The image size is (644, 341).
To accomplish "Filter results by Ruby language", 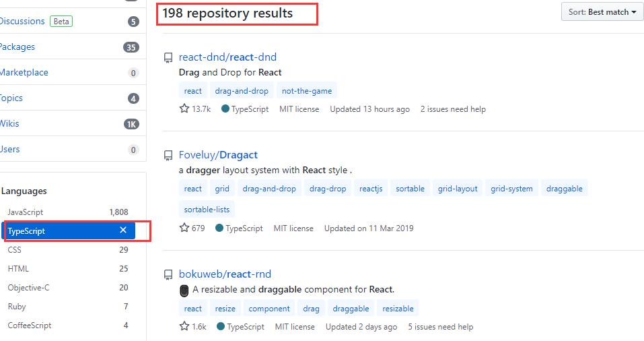I will point(68,307).
